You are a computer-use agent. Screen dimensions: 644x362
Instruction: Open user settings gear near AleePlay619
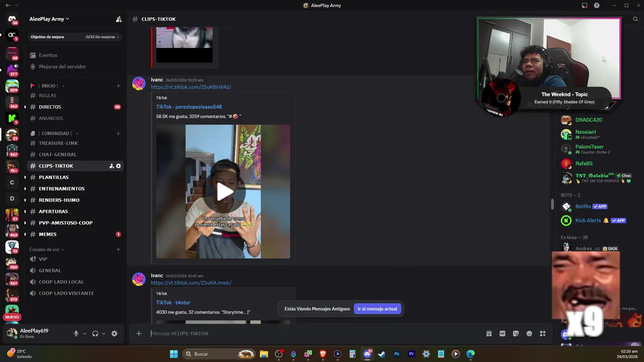[x=114, y=333]
